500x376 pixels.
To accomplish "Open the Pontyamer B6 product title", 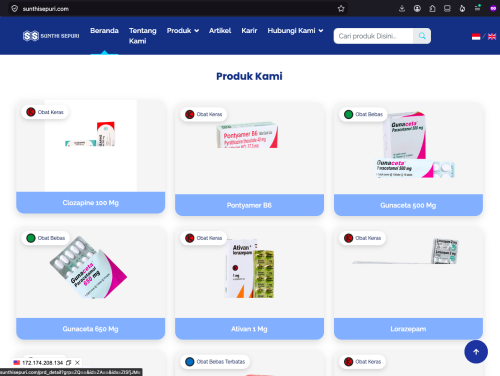I will (x=249, y=205).
